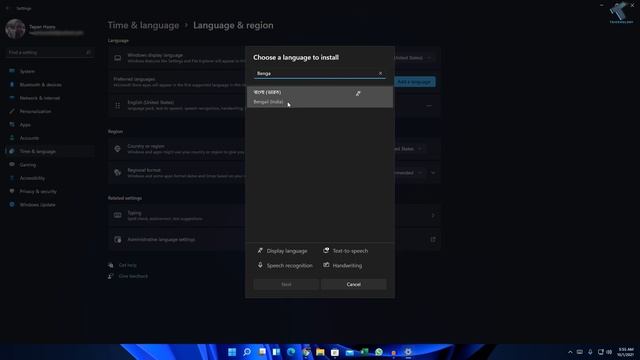The image size is (640, 360).
Task: Click the Give feedback link
Action: (133, 276)
